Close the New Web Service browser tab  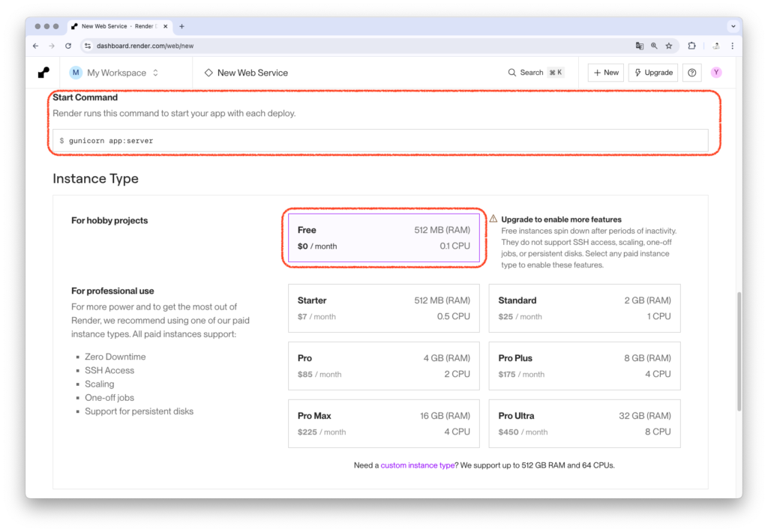point(166,26)
